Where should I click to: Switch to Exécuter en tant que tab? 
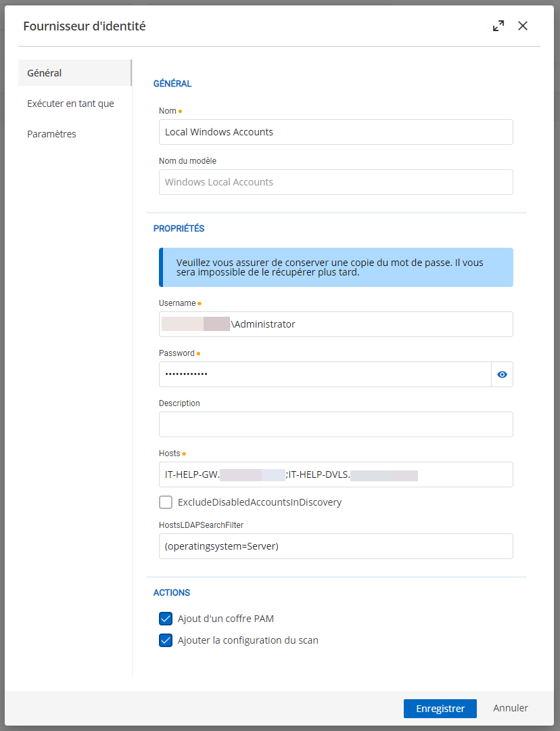click(70, 104)
